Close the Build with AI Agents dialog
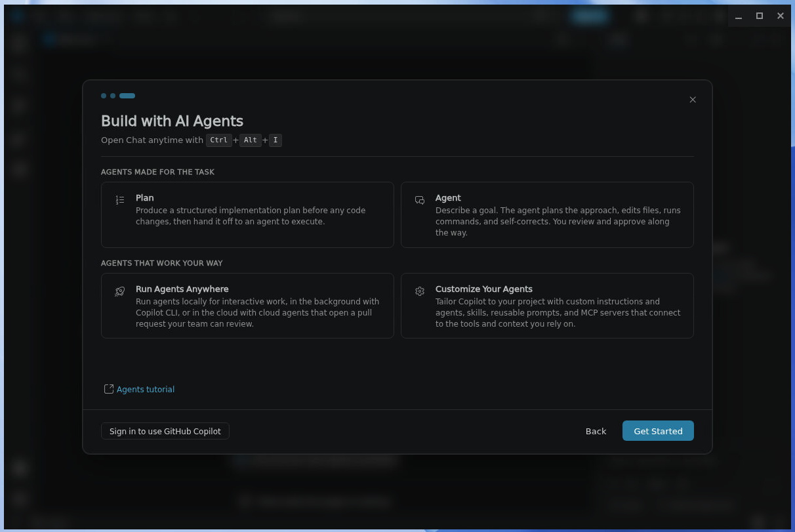The width and height of the screenshot is (795, 532). [693, 100]
